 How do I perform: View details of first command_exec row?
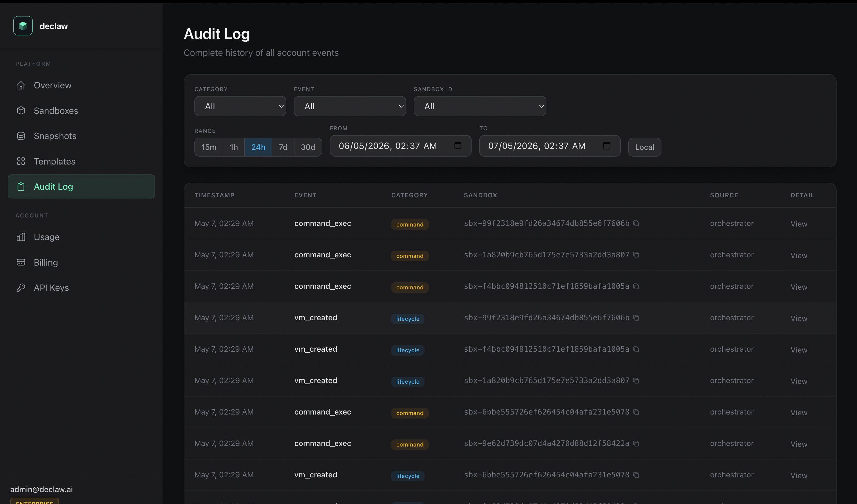click(799, 224)
